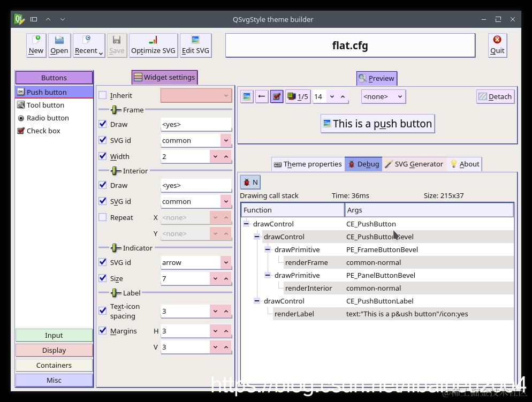
Task: Click the Label section slider icon
Action: click(115, 293)
